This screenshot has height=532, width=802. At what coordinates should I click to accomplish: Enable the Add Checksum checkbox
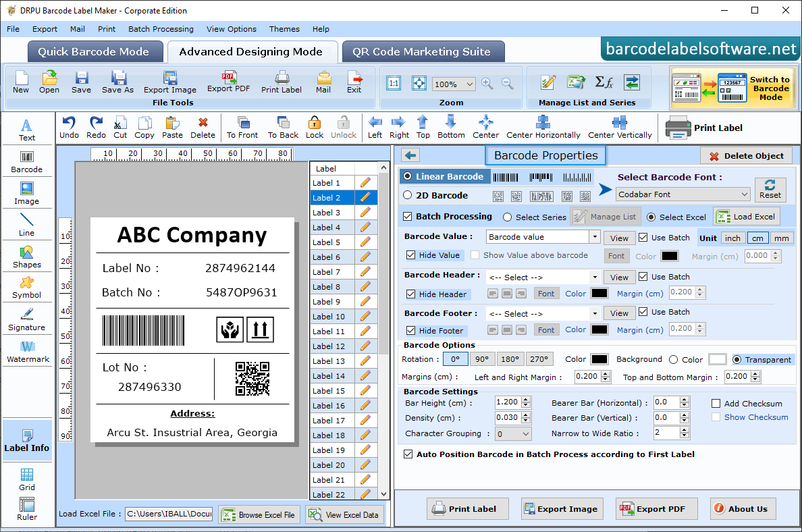(716, 404)
